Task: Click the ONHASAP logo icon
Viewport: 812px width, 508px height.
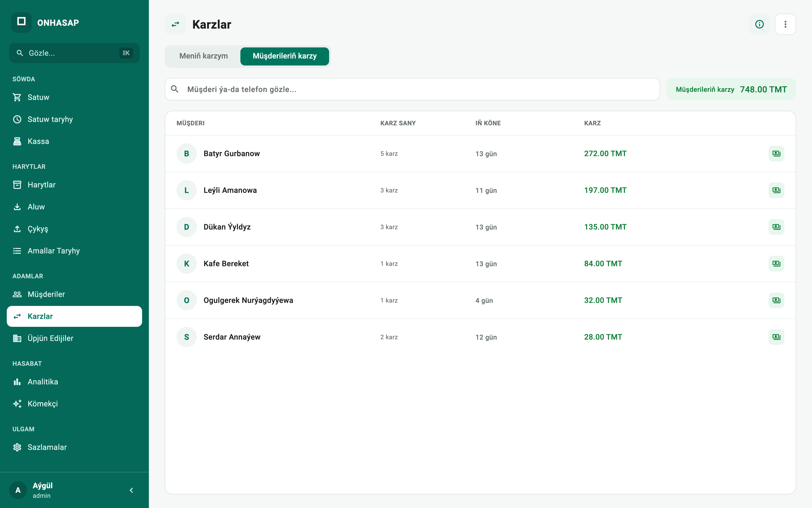Action: [x=21, y=23]
